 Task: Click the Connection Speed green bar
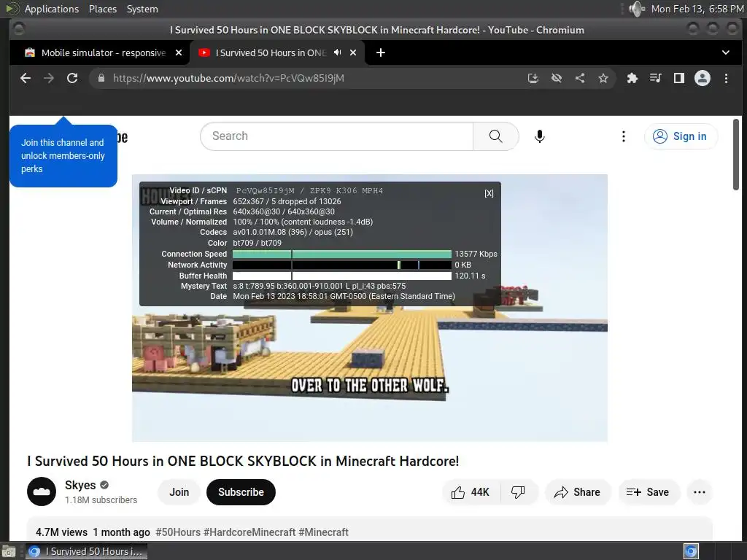click(x=342, y=254)
